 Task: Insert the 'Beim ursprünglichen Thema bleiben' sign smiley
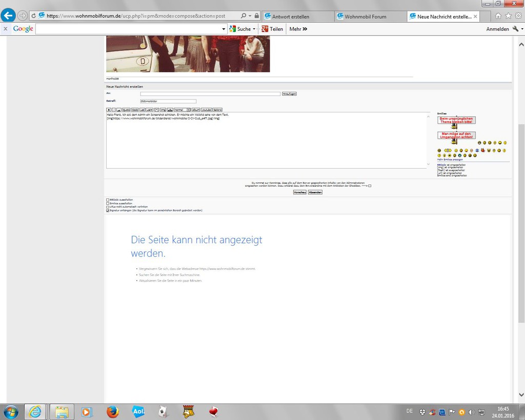[456, 122]
